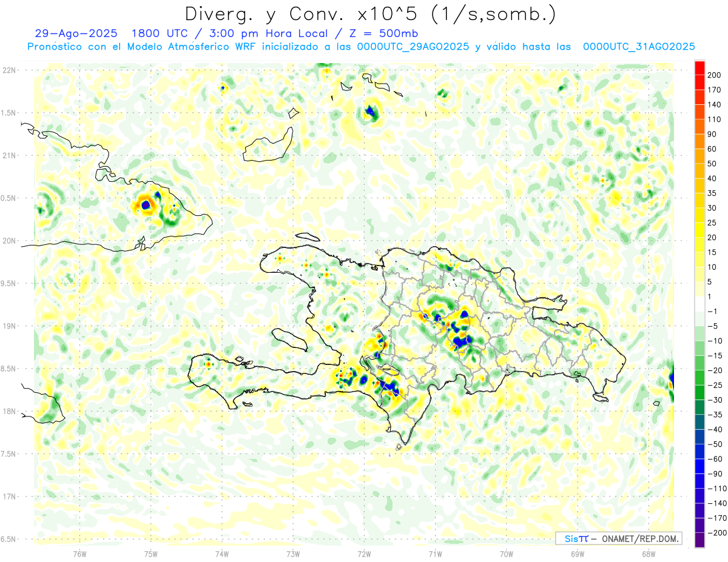Click the longitude label '76W'

(79, 553)
